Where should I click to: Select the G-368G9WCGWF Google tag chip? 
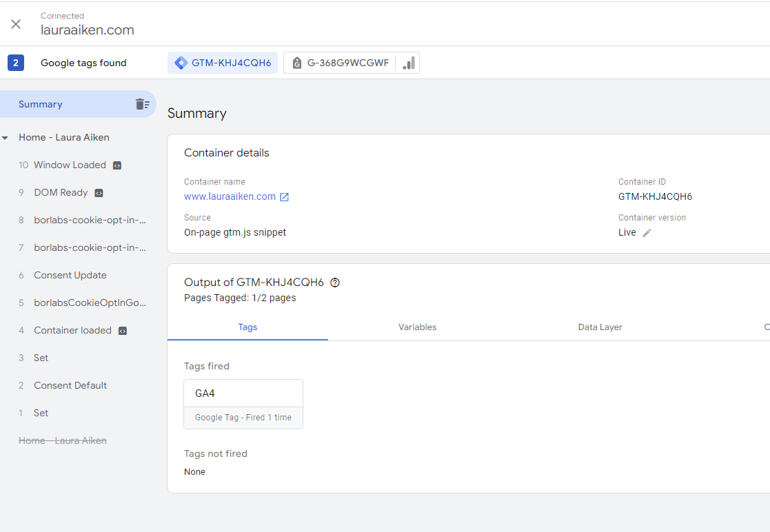[340, 63]
